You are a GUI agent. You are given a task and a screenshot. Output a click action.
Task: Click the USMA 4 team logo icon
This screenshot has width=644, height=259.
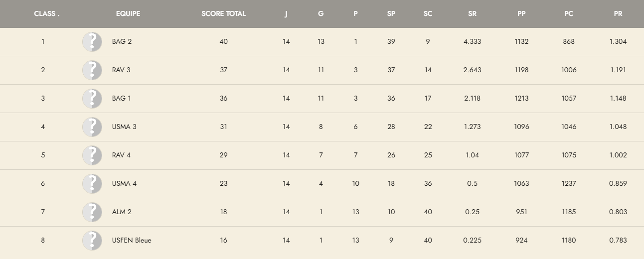click(92, 184)
